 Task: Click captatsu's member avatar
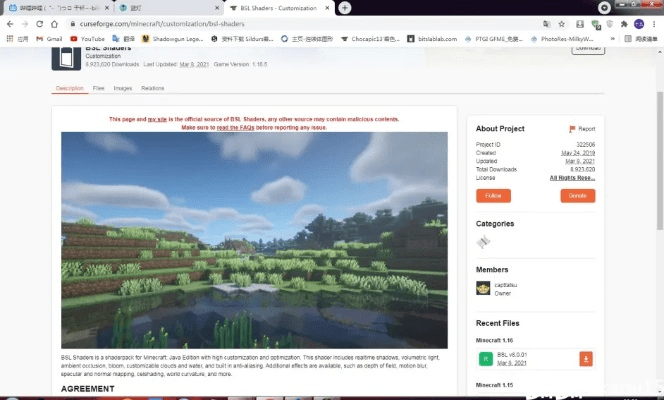[x=483, y=288]
